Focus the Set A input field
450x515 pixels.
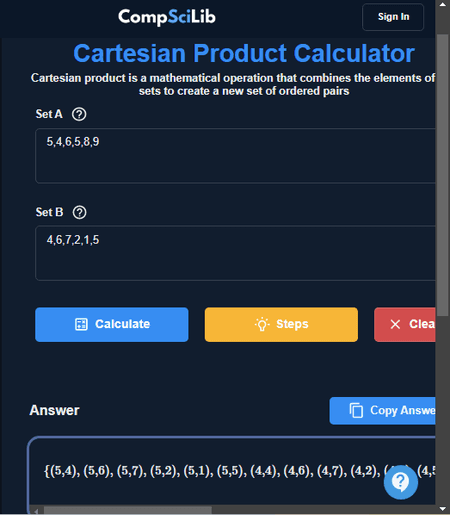coord(235,156)
